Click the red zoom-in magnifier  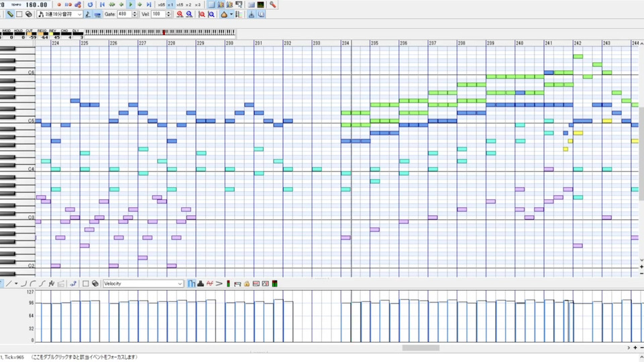pyautogui.click(x=180, y=14)
